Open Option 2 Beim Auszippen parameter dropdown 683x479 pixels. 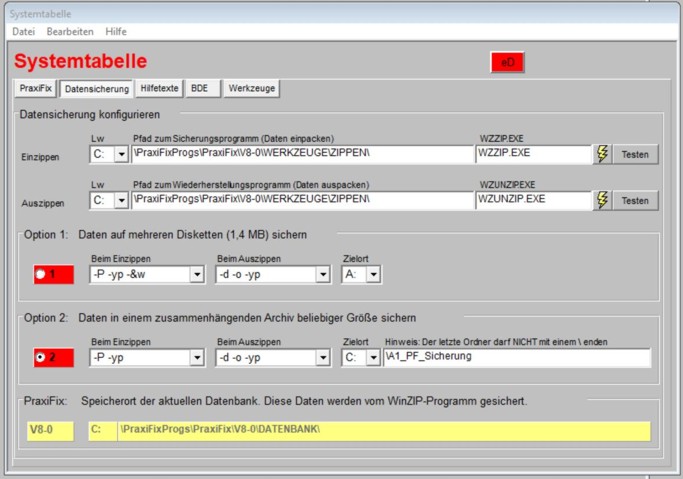click(322, 357)
